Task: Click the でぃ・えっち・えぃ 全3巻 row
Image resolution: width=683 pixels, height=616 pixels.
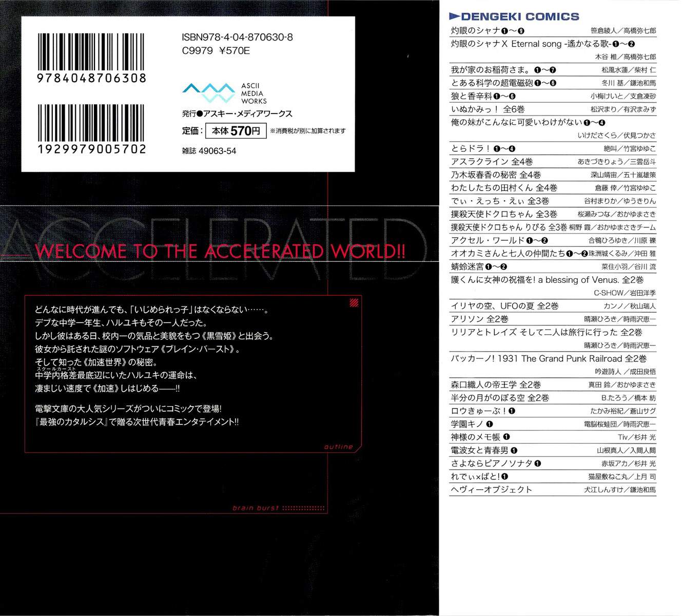Action: pyautogui.click(x=553, y=201)
